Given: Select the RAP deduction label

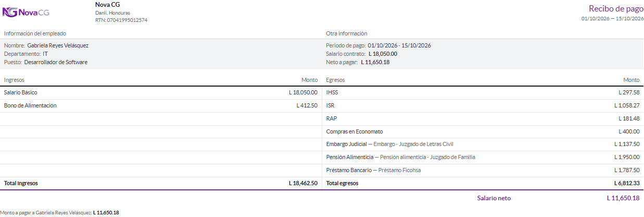Looking at the screenshot, I should [x=331, y=118].
